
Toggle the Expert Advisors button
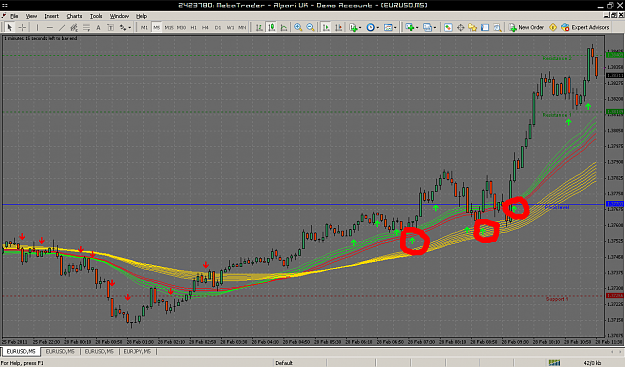[x=585, y=27]
